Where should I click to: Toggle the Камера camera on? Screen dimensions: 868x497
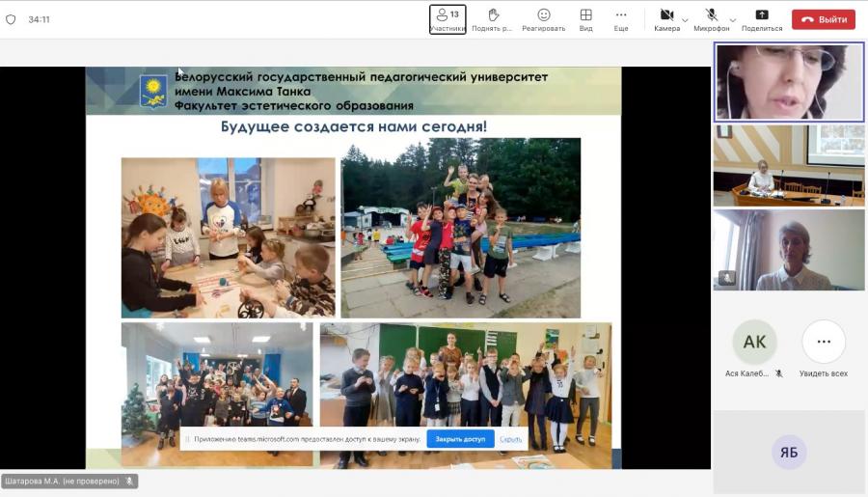coord(666,19)
